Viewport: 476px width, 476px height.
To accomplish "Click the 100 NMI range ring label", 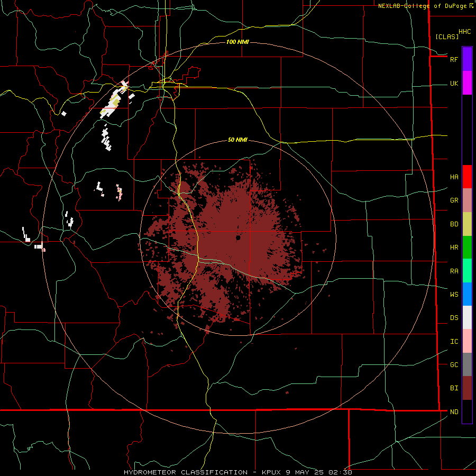I will [x=237, y=42].
